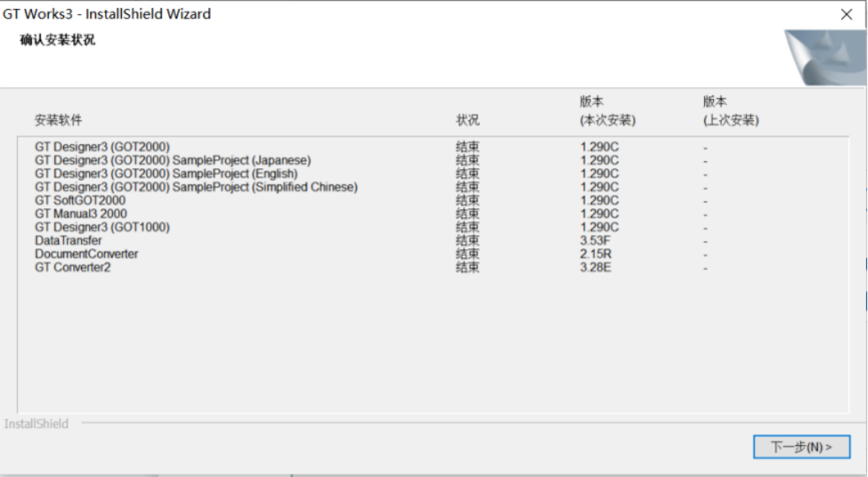The image size is (868, 477).
Task: Select the GT Designer3 (GOT1000) entry
Action: coord(102,227)
